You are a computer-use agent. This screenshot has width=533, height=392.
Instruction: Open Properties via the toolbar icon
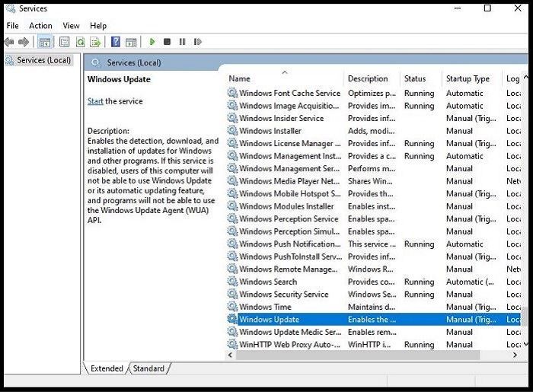64,42
